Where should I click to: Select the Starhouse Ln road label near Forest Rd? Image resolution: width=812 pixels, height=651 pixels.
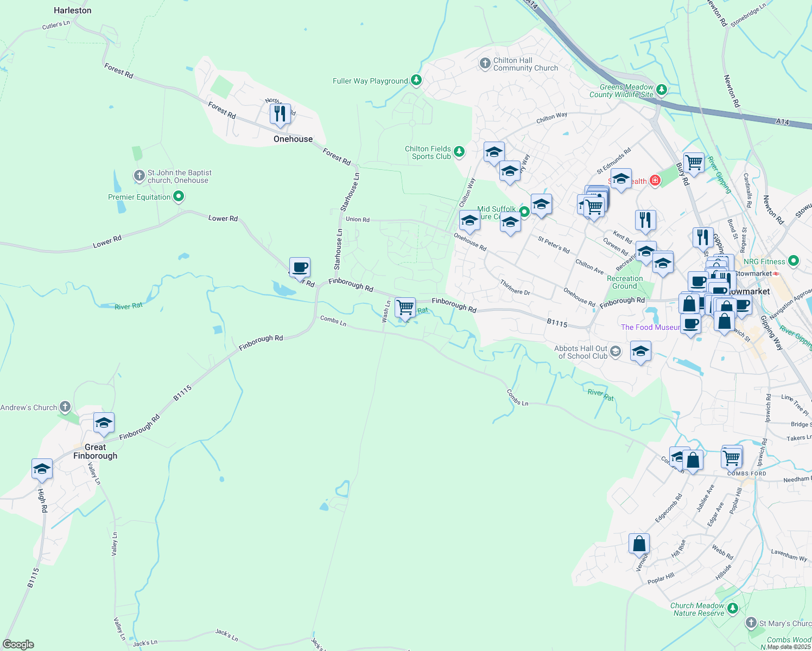(x=350, y=192)
